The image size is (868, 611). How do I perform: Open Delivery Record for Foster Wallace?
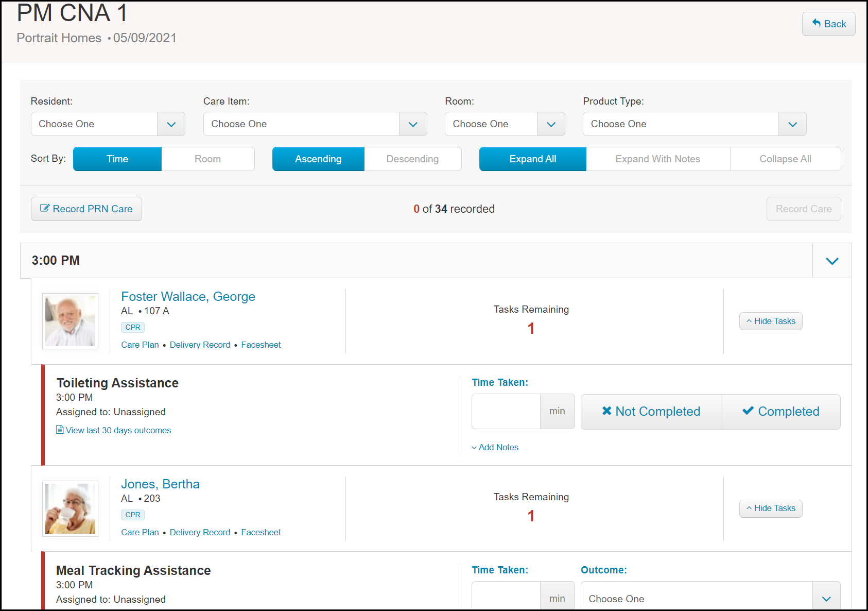tap(200, 345)
